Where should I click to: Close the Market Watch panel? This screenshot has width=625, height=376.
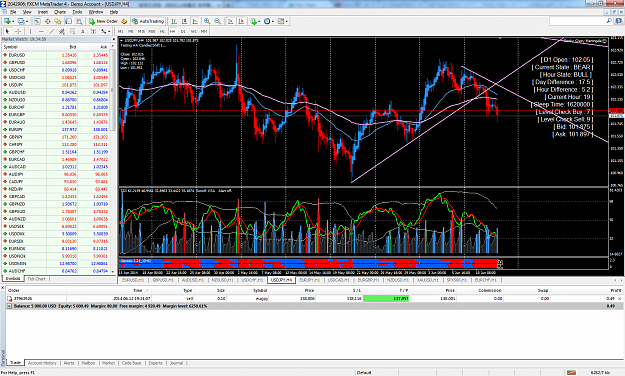(x=114, y=39)
